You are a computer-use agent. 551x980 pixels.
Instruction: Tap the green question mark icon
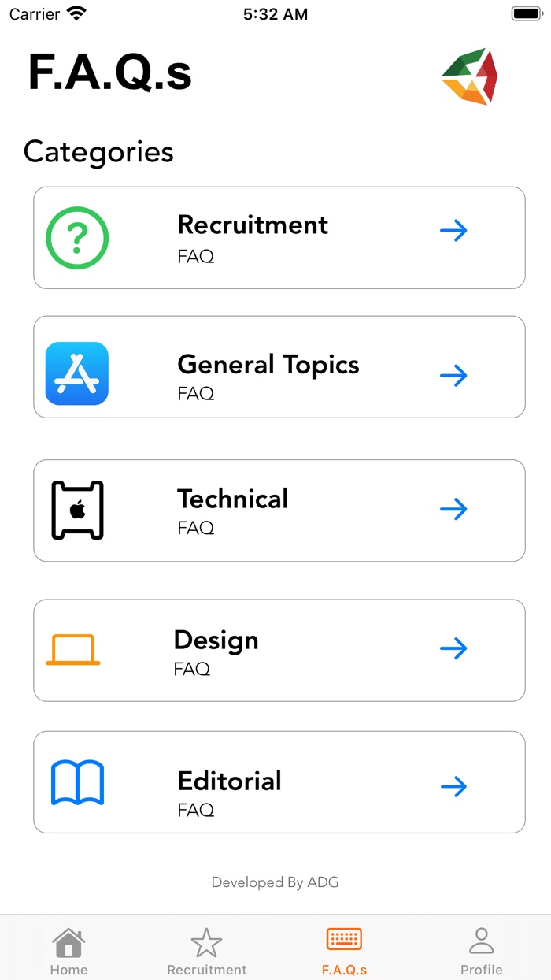77,238
